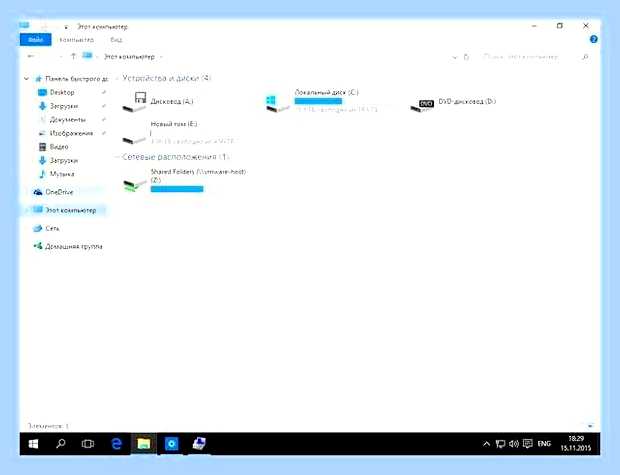Open the first Загрузки pinned folder
This screenshot has height=475, width=620.
tap(64, 106)
